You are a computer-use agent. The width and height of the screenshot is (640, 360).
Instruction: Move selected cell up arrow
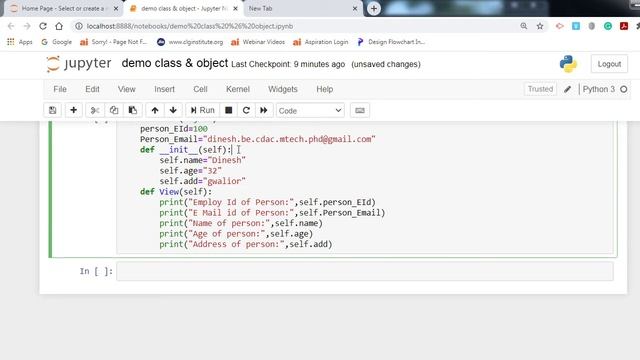tap(155, 110)
